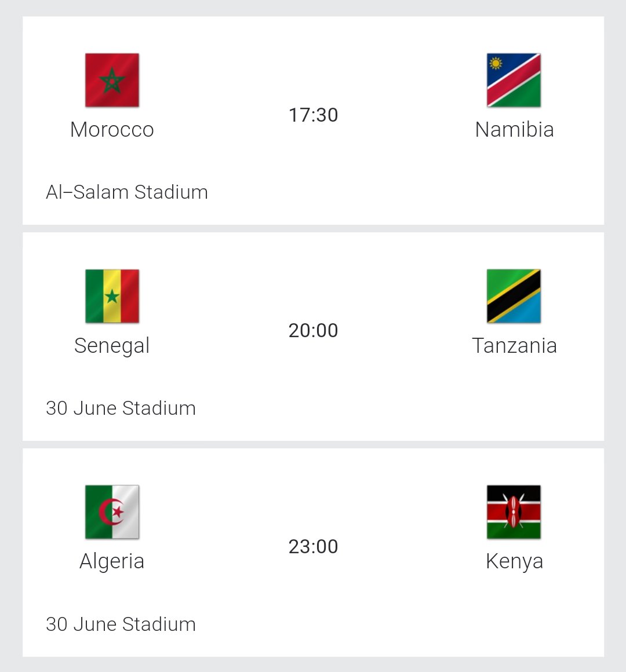
Task: Tap the Algeria flag icon
Action: 112,512
